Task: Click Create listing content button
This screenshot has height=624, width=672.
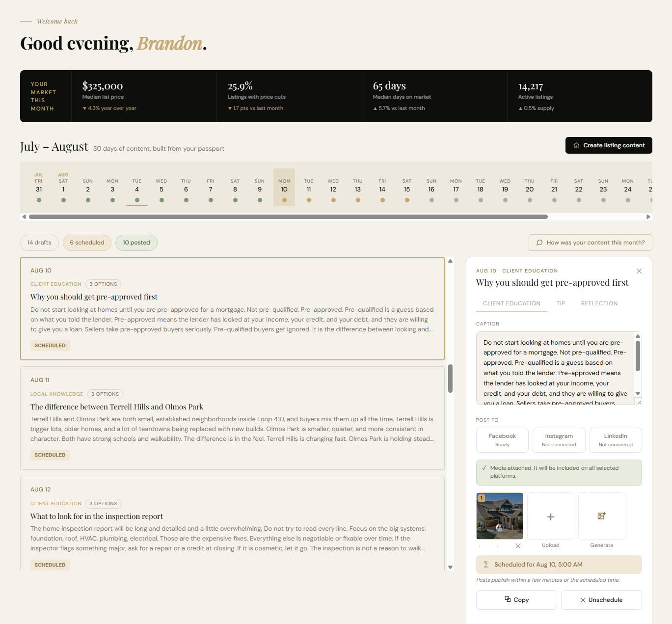Action: (x=609, y=145)
